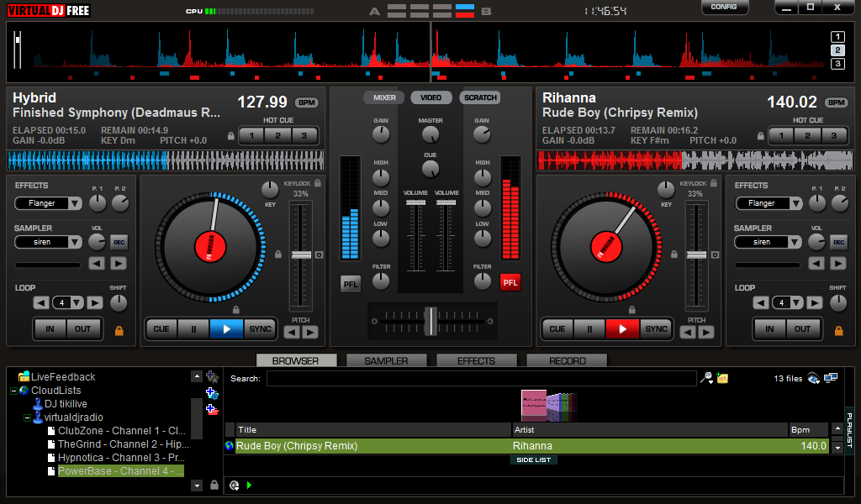861x504 pixels.
Task: Toggle the left deck pitch lock padlock
Action: 278,255
